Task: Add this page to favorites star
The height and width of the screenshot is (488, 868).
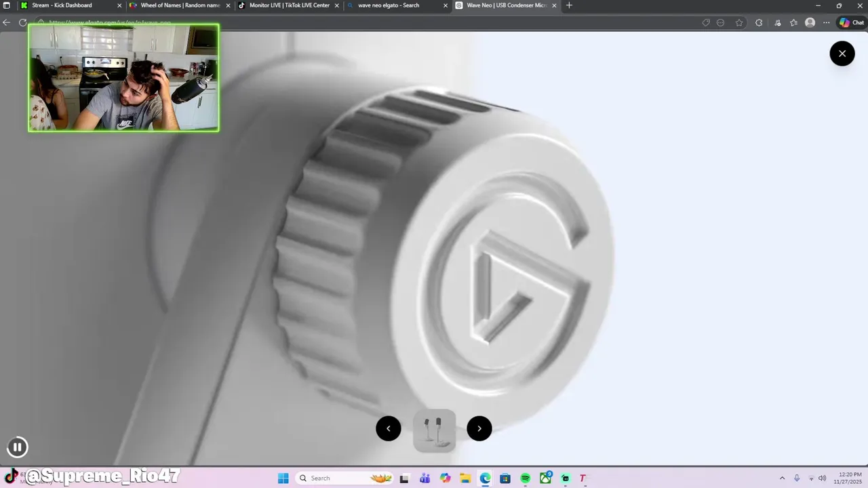Action: (739, 22)
